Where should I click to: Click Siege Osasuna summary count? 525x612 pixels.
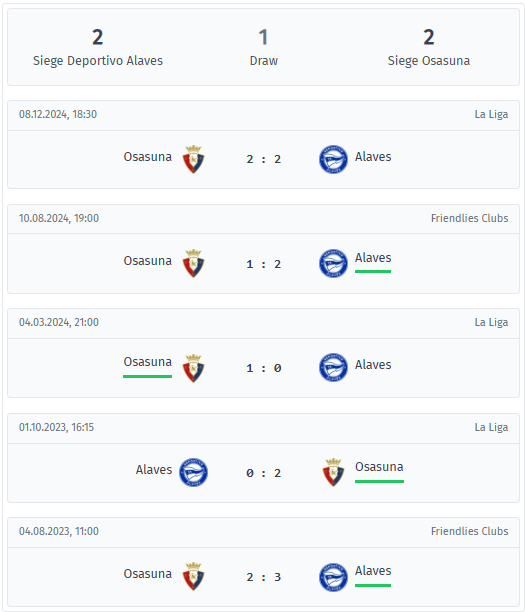[429, 37]
